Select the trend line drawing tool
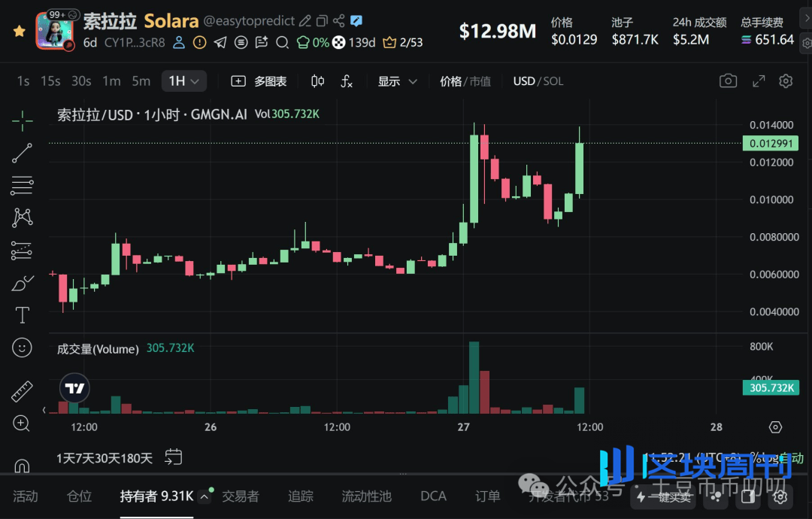The height and width of the screenshot is (519, 812). (x=22, y=153)
